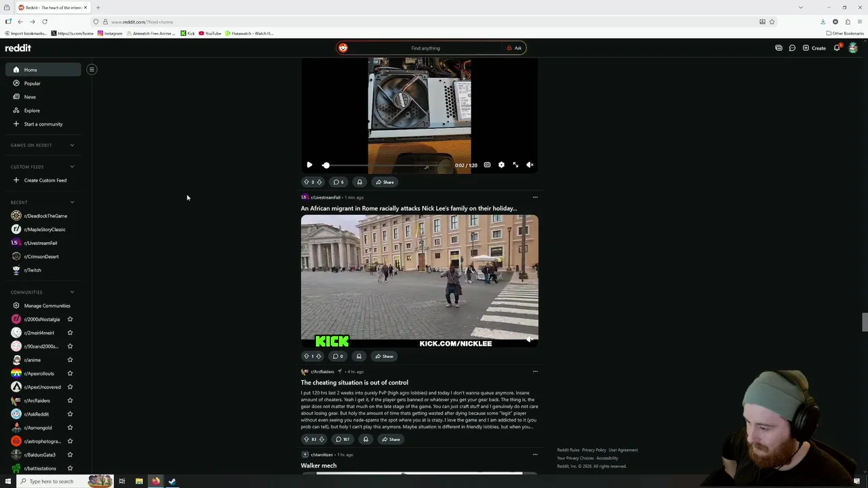Image resolution: width=868 pixels, height=488 pixels.
Task: Collapse the Recent section
Action: 72,202
